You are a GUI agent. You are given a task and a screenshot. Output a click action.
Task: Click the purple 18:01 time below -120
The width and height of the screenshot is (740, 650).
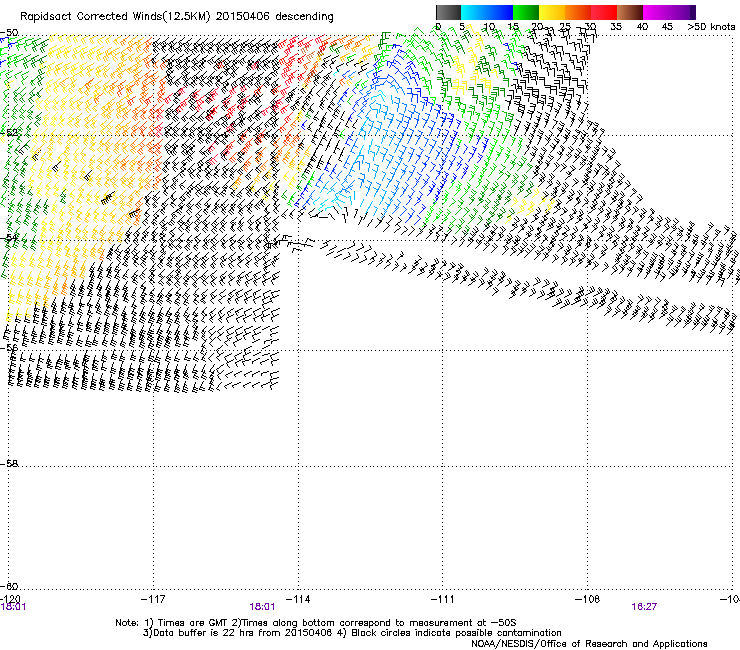[x=13, y=607]
